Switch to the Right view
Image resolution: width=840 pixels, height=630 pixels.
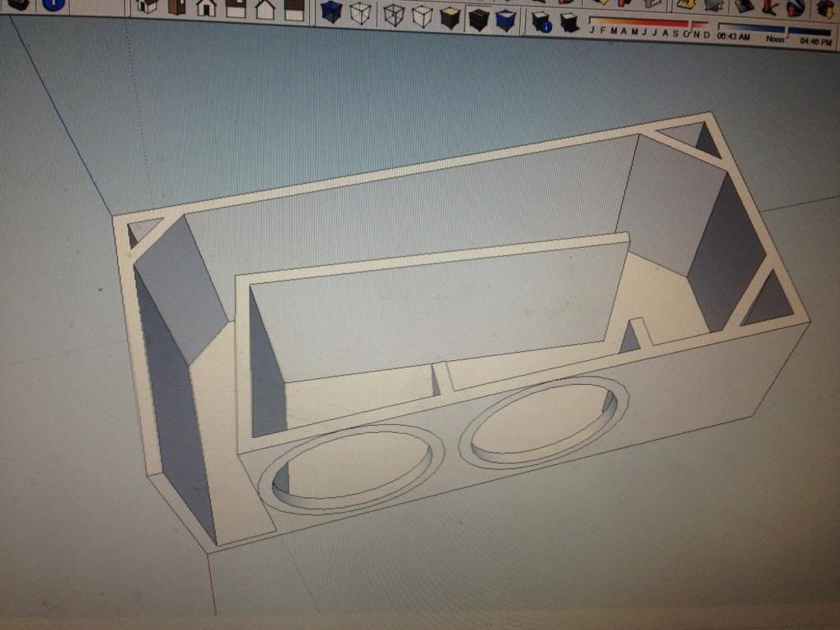235,9
